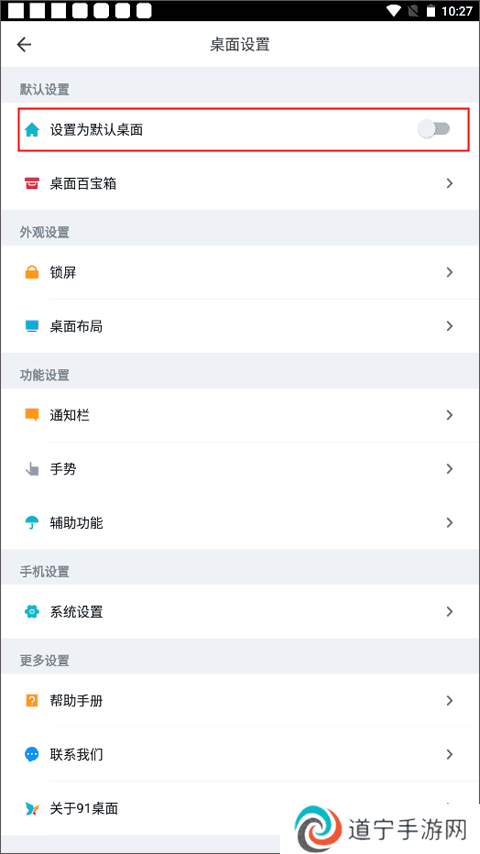Tap the blue chat bubble icon
480x854 pixels.
point(32,754)
